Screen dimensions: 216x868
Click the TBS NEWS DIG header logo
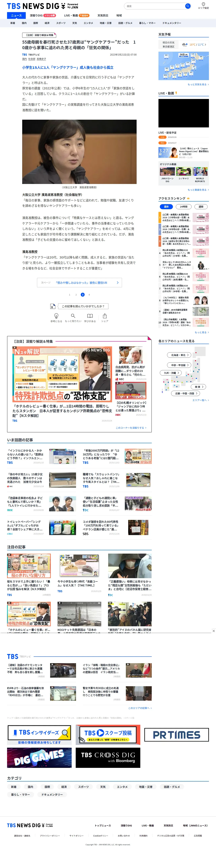click(x=42, y=6)
